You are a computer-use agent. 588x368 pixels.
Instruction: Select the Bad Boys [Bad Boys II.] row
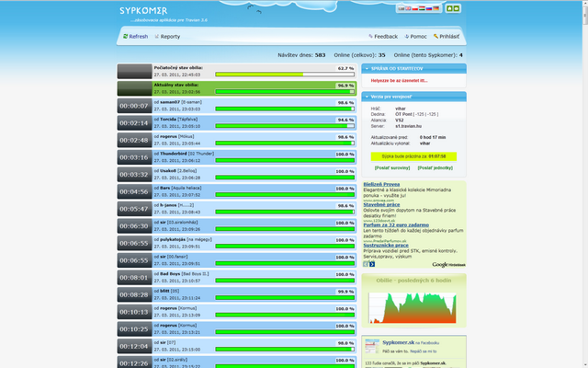pyautogui.click(x=237, y=278)
